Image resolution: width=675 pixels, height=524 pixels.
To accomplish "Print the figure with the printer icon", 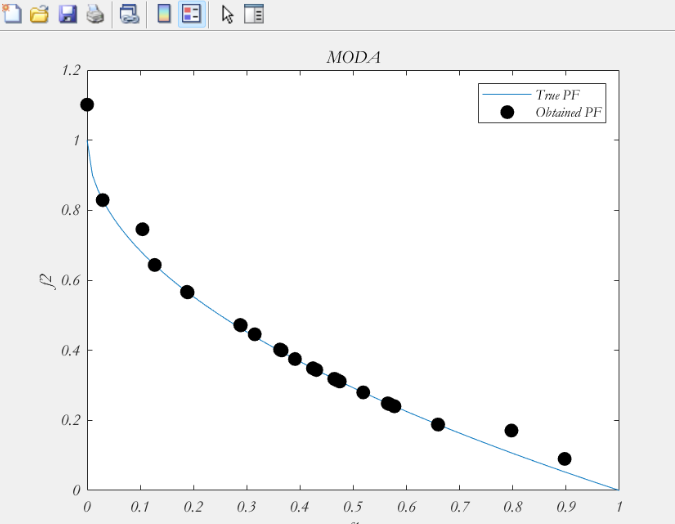I will (95, 14).
